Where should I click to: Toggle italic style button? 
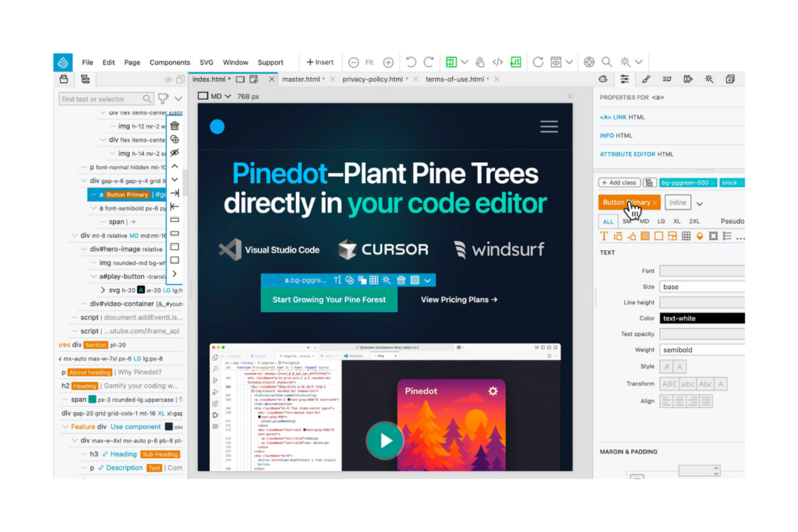[667, 366]
